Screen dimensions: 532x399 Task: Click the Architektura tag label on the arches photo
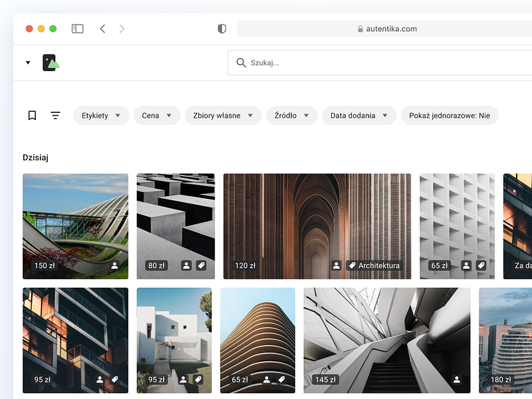pos(374,265)
